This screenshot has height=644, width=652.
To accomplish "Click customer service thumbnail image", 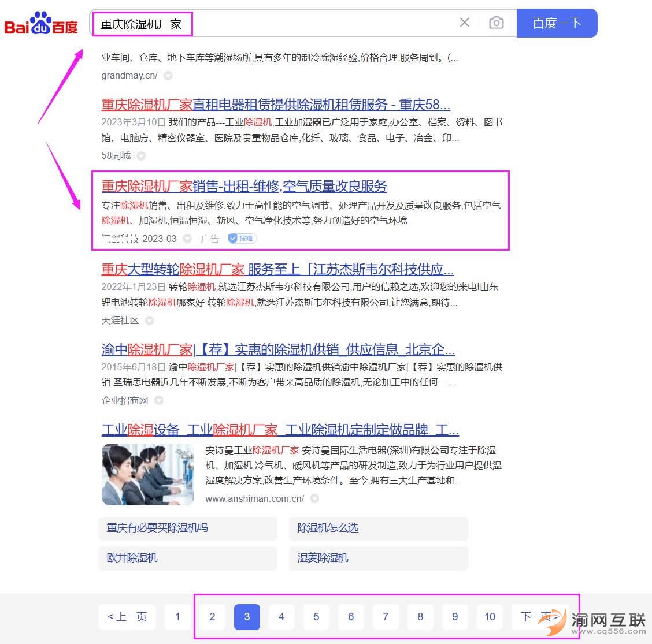I will click(148, 474).
